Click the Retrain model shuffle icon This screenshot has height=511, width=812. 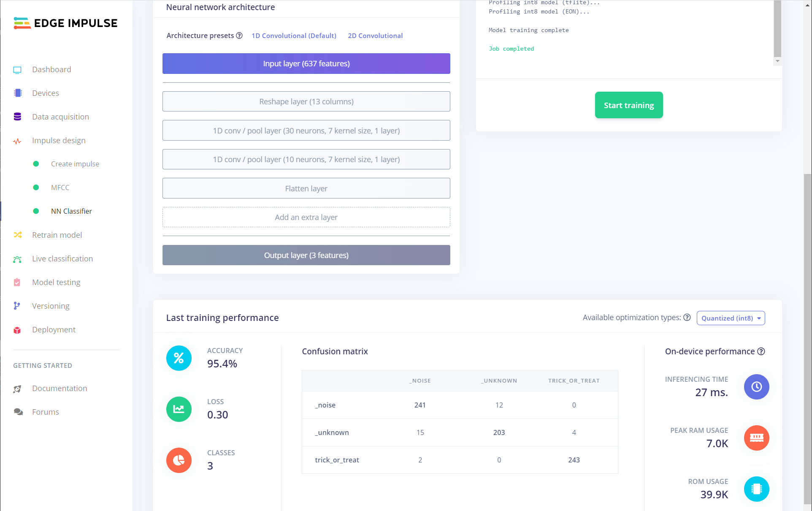17,235
